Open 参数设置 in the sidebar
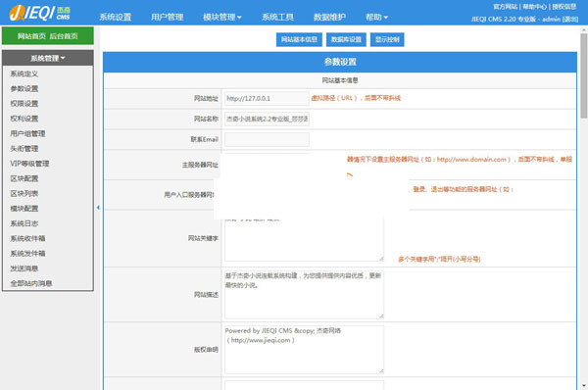 24,88
